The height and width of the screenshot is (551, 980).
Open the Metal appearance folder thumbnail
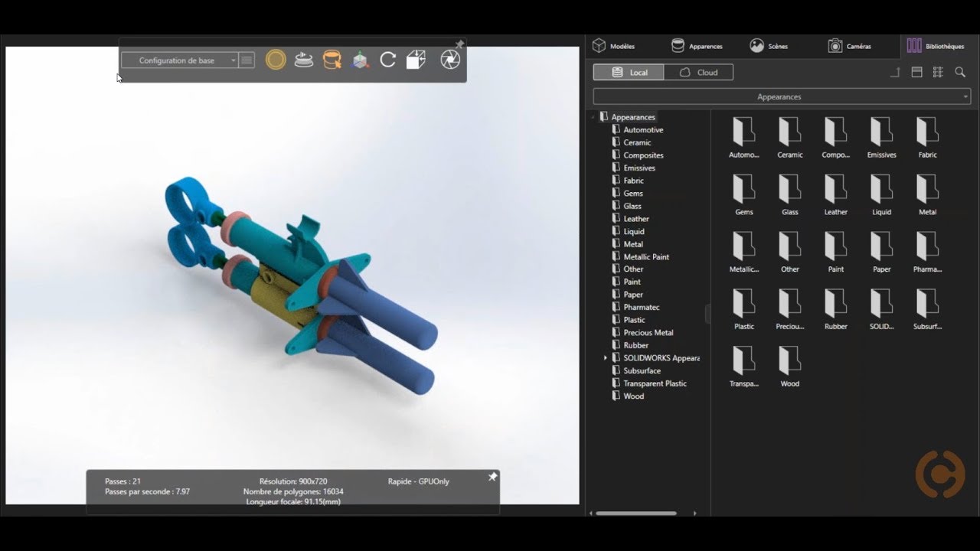click(927, 194)
